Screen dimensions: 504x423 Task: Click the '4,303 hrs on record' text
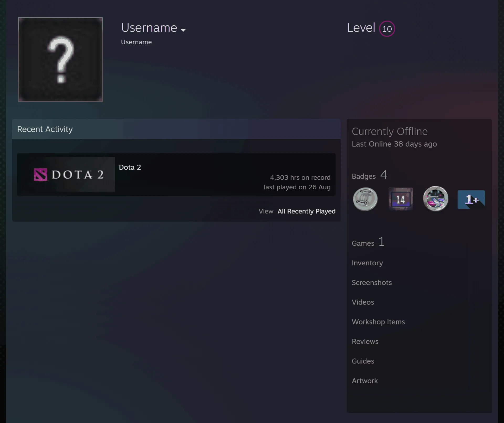click(300, 178)
